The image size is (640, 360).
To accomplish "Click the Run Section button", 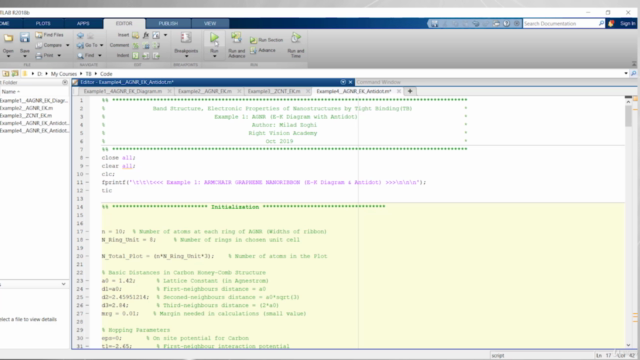I will pyautogui.click(x=266, y=40).
